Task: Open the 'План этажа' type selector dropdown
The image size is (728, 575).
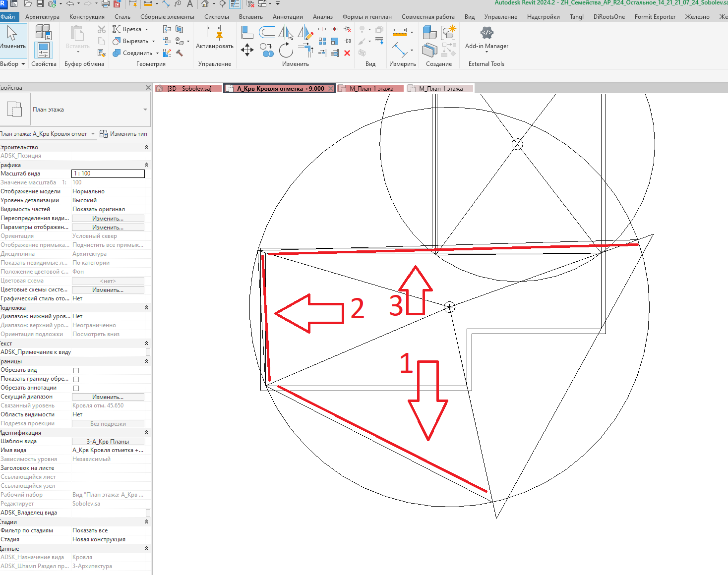Action: tap(145, 110)
